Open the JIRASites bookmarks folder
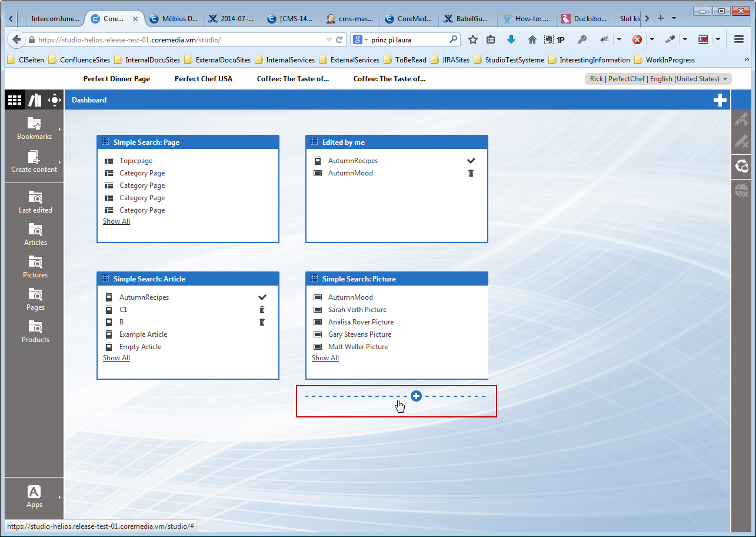 point(449,59)
